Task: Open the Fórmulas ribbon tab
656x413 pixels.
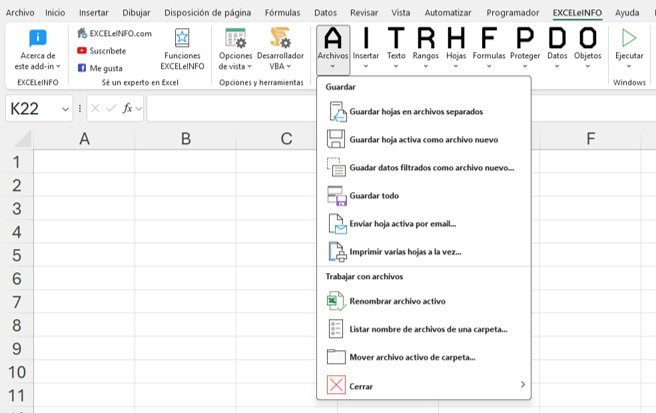Action: coord(282,13)
